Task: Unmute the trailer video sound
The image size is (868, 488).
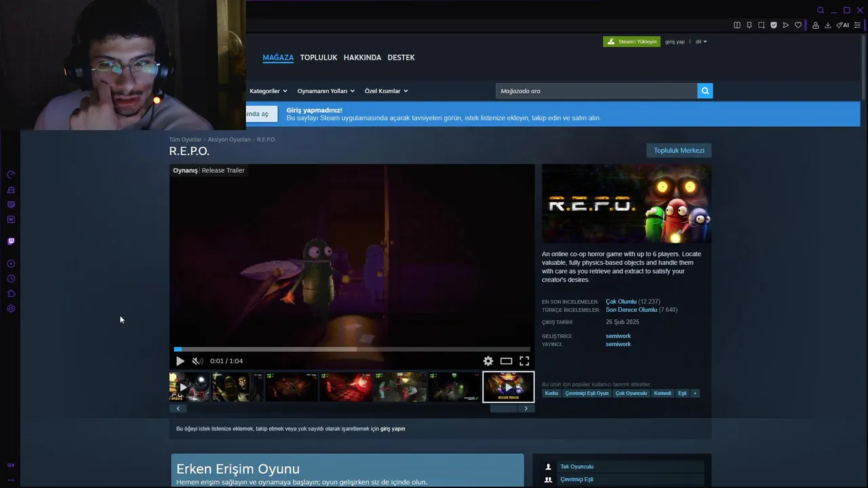Action: pos(197,361)
